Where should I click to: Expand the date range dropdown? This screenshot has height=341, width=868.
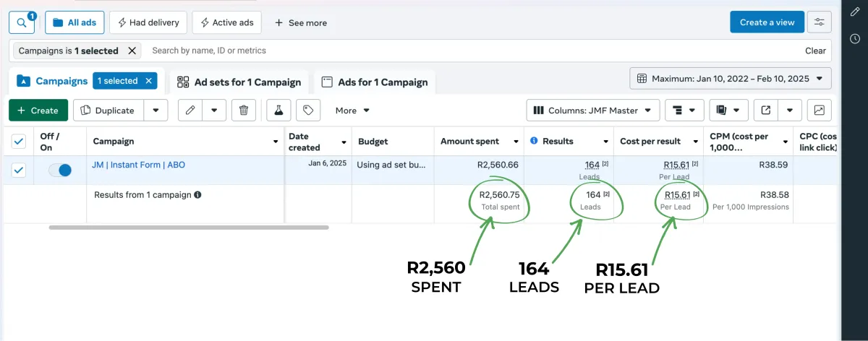coord(731,78)
